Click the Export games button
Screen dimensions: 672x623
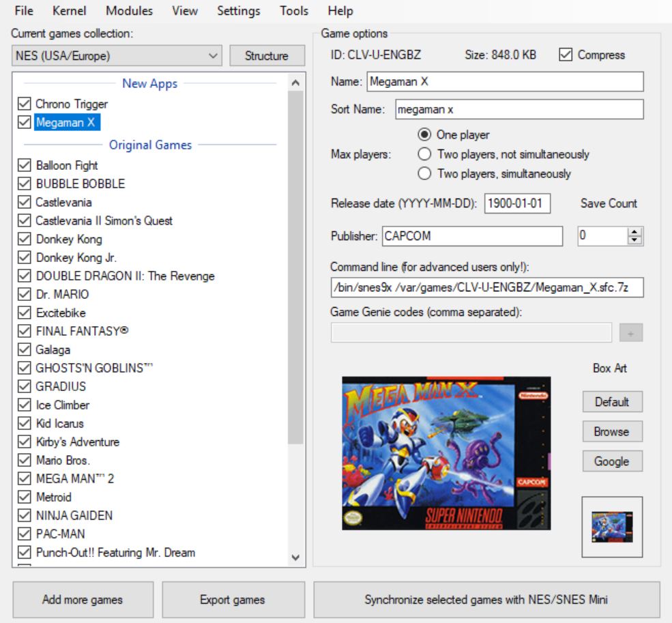[233, 599]
